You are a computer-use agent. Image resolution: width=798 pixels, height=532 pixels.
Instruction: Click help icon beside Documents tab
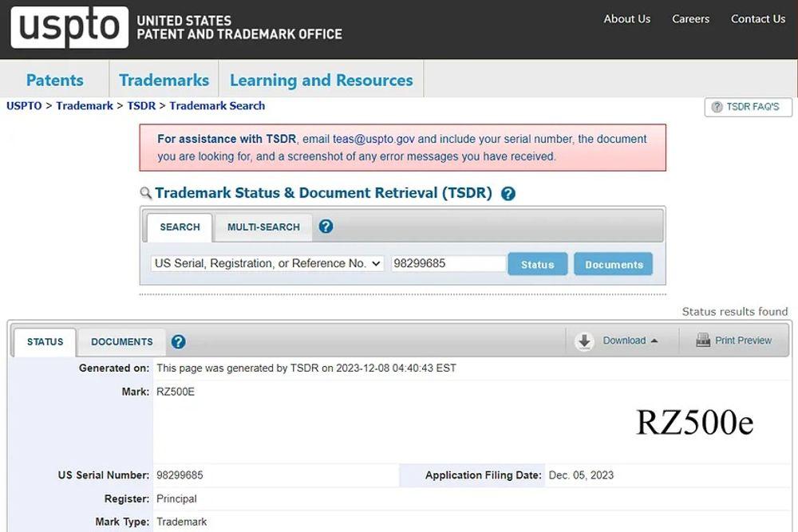click(179, 341)
